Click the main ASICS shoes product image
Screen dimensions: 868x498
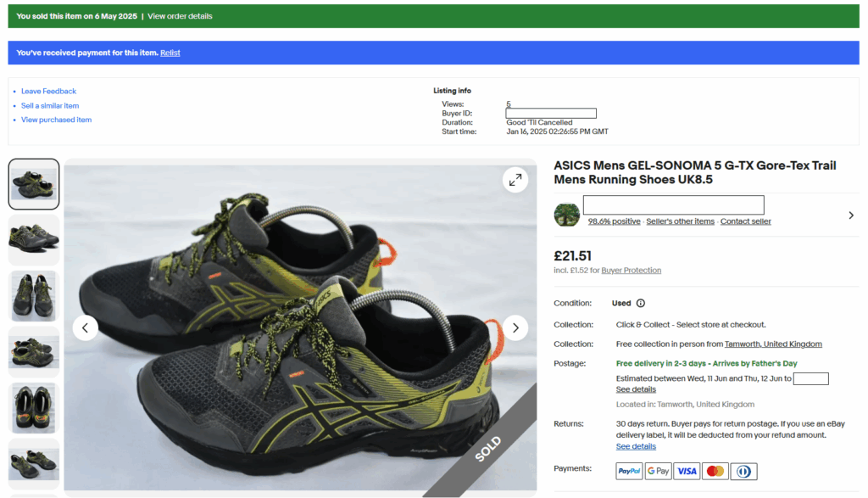click(300, 328)
